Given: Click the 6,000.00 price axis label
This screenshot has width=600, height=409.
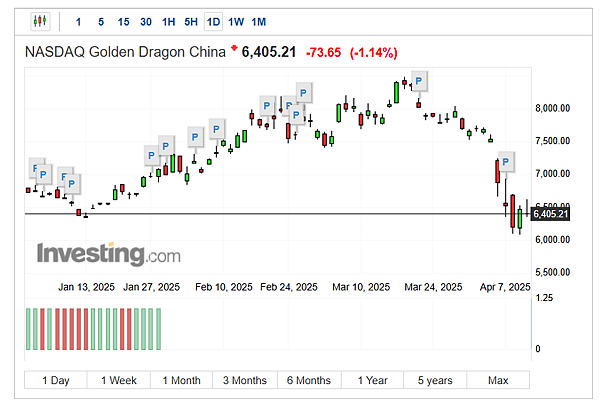Looking at the screenshot, I should coord(553,240).
